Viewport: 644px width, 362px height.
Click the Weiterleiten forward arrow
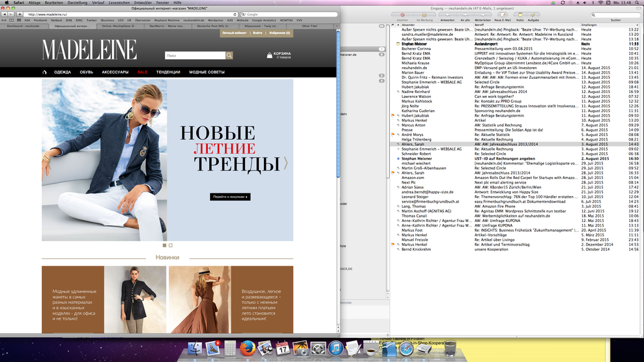pos(482,15)
